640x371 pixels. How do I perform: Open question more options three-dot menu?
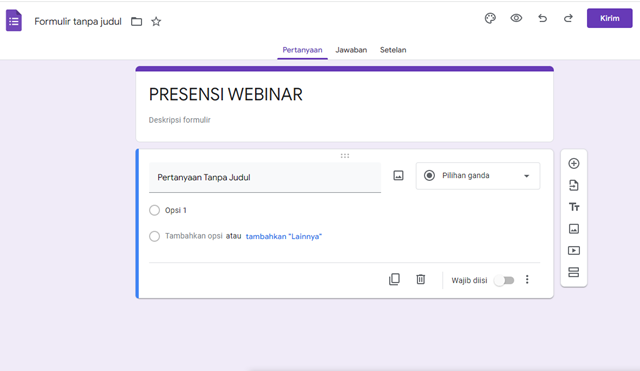click(x=527, y=280)
